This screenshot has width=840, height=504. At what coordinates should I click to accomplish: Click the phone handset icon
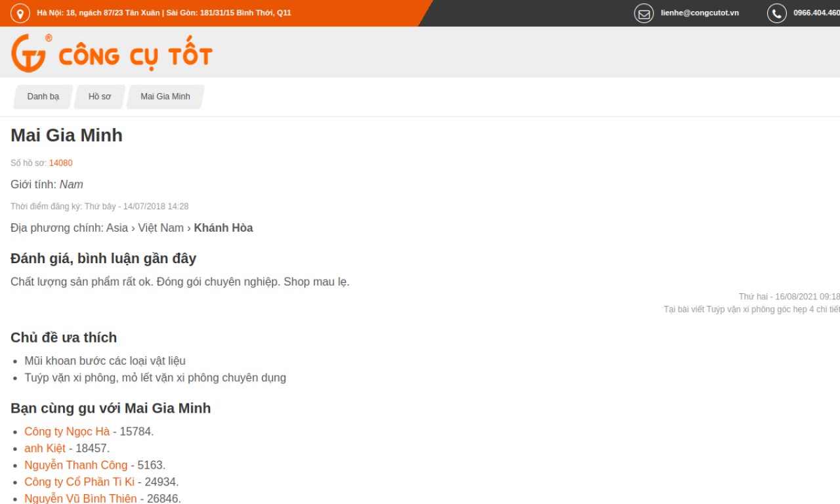pos(776,13)
